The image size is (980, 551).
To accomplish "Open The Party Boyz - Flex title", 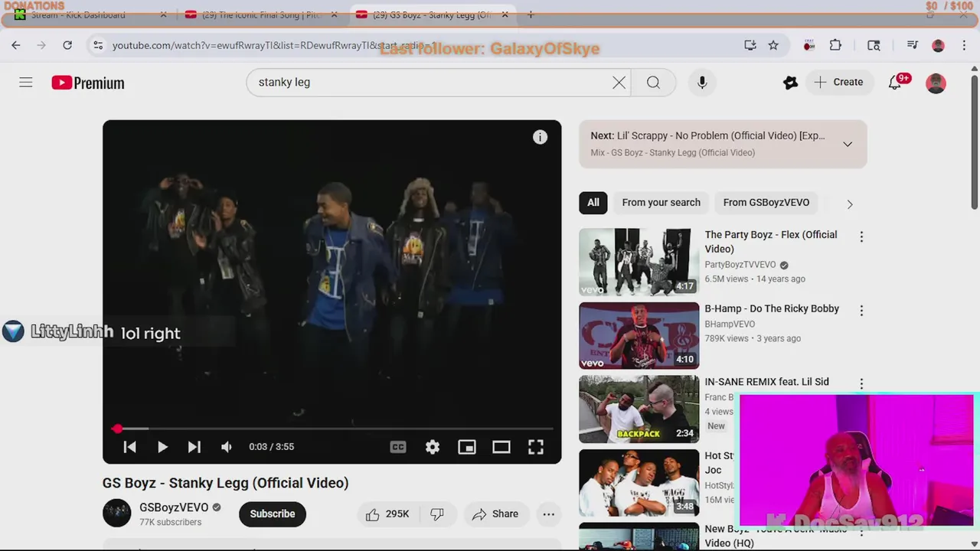I will 771,242.
